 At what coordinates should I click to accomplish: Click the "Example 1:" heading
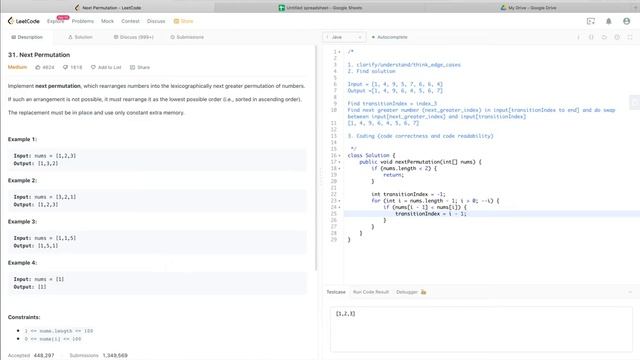point(22,139)
